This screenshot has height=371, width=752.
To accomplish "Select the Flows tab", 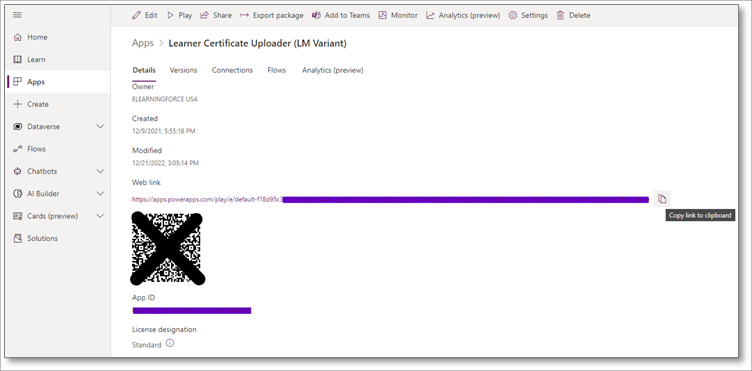I will click(x=277, y=70).
